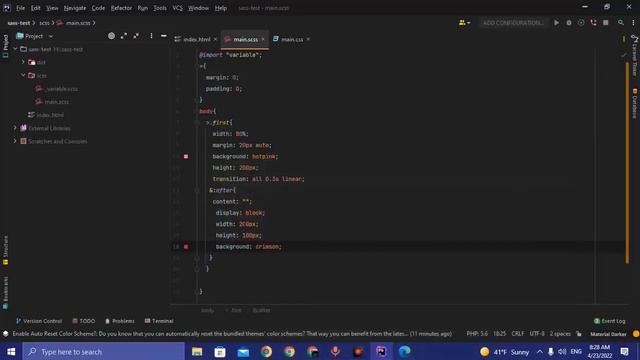Click Material Darker theme switcher
640x360 pixels.
[608, 333]
